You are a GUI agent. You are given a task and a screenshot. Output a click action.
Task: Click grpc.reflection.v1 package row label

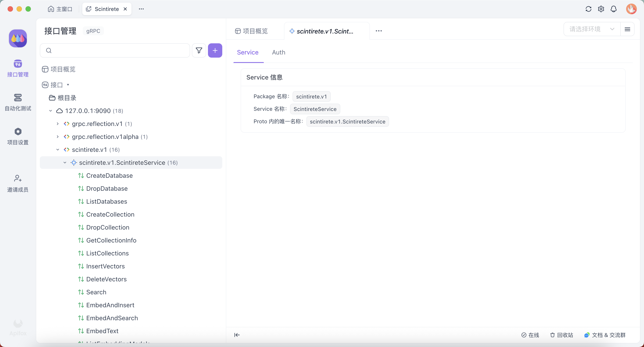point(97,123)
